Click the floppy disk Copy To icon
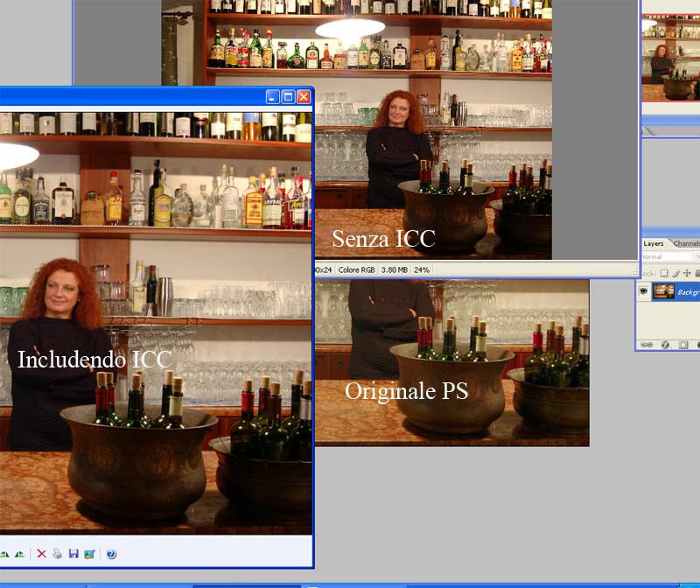 [73, 554]
